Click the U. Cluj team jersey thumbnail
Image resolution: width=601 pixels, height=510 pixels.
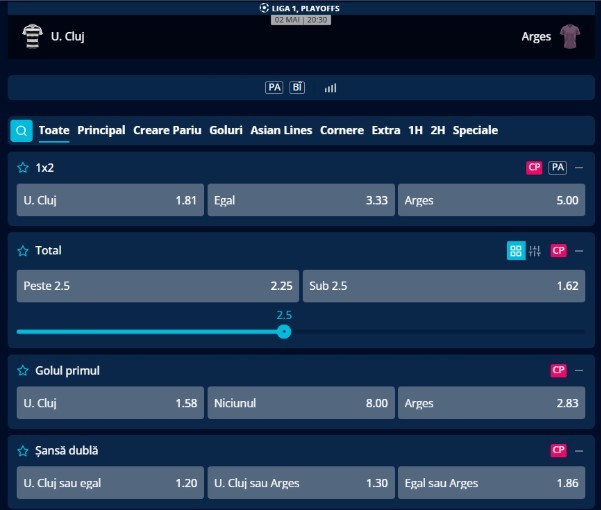pyautogui.click(x=32, y=37)
